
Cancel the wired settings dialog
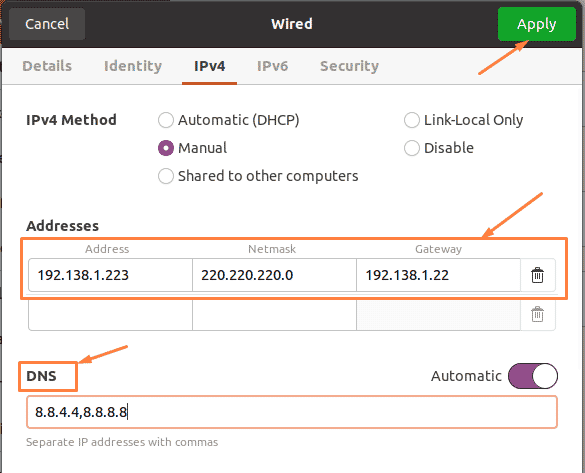point(47,24)
